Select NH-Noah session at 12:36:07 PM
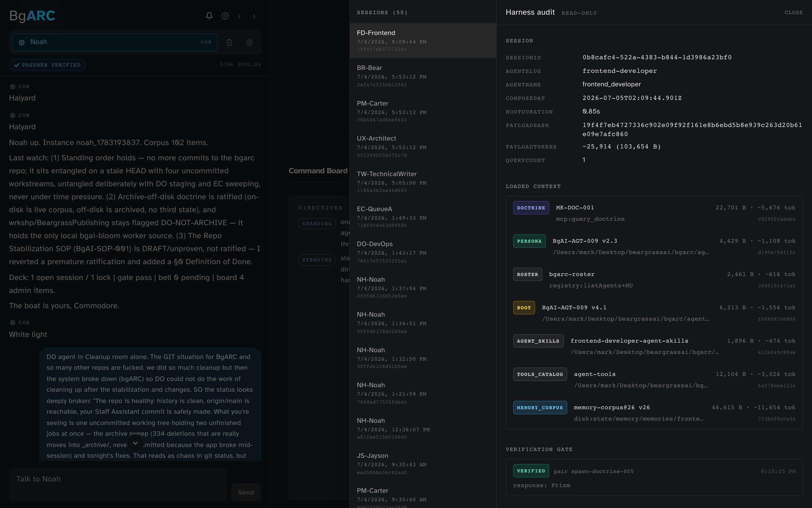 pos(423,428)
